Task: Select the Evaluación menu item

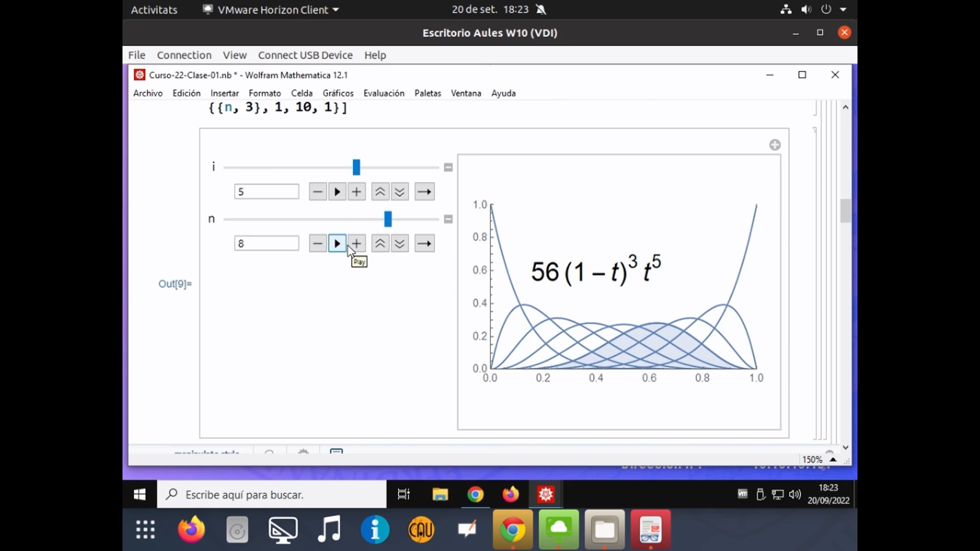Action: (383, 93)
